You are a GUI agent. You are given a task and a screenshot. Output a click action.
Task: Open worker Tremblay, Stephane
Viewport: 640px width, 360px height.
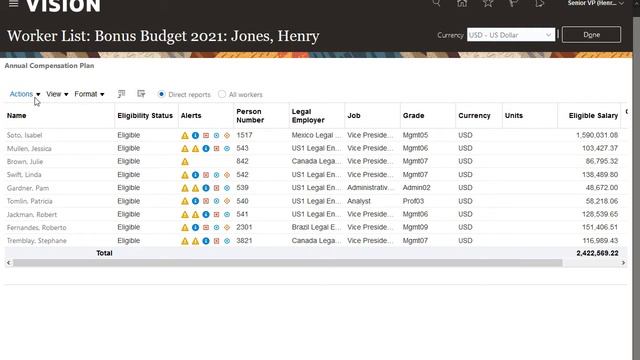pyautogui.click(x=37, y=241)
